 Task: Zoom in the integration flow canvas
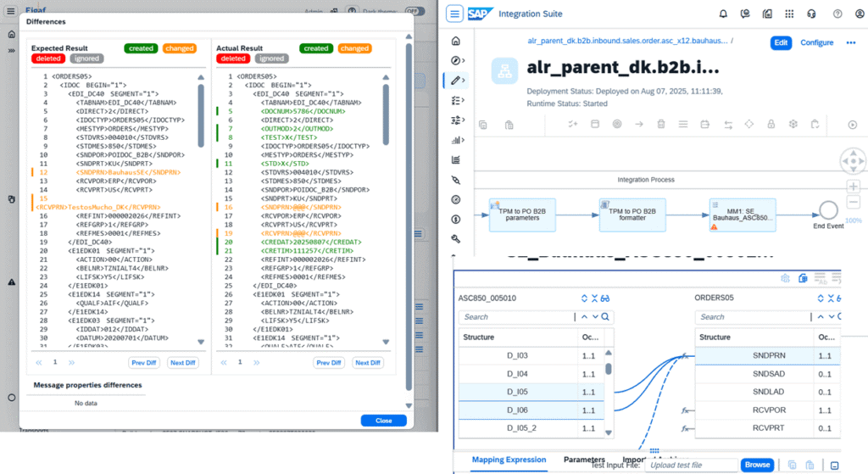(x=854, y=187)
